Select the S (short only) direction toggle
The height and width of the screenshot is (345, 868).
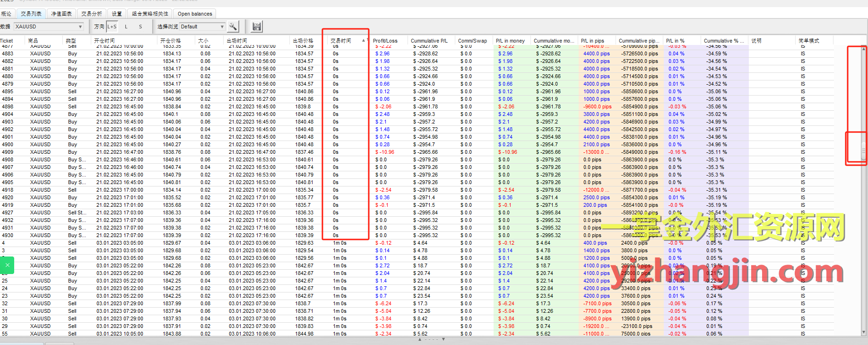click(x=140, y=27)
